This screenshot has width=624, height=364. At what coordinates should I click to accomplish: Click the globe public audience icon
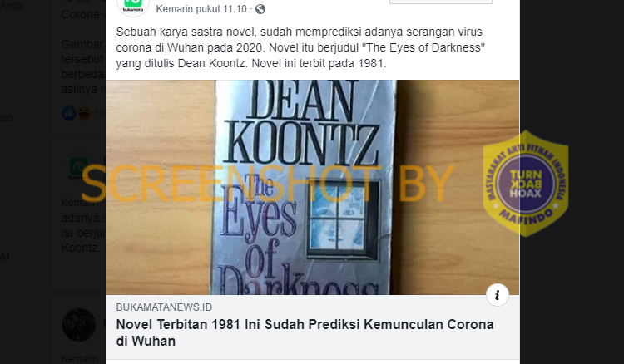(x=260, y=9)
